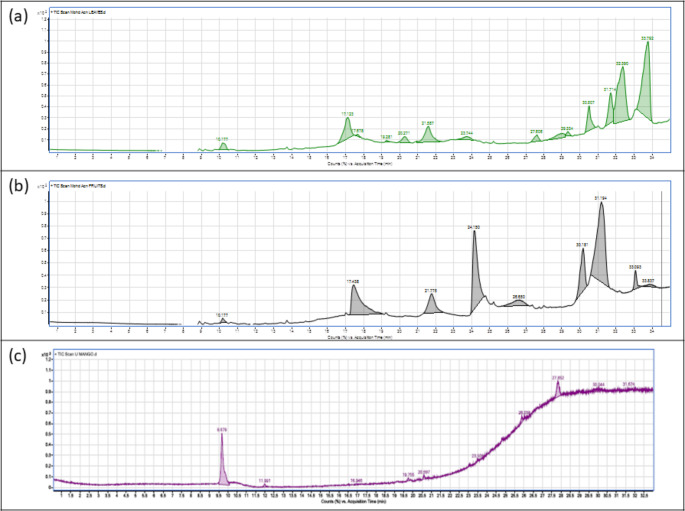Click the green peak label 32.390
Screen dimensions: 685x511
pos(622,63)
